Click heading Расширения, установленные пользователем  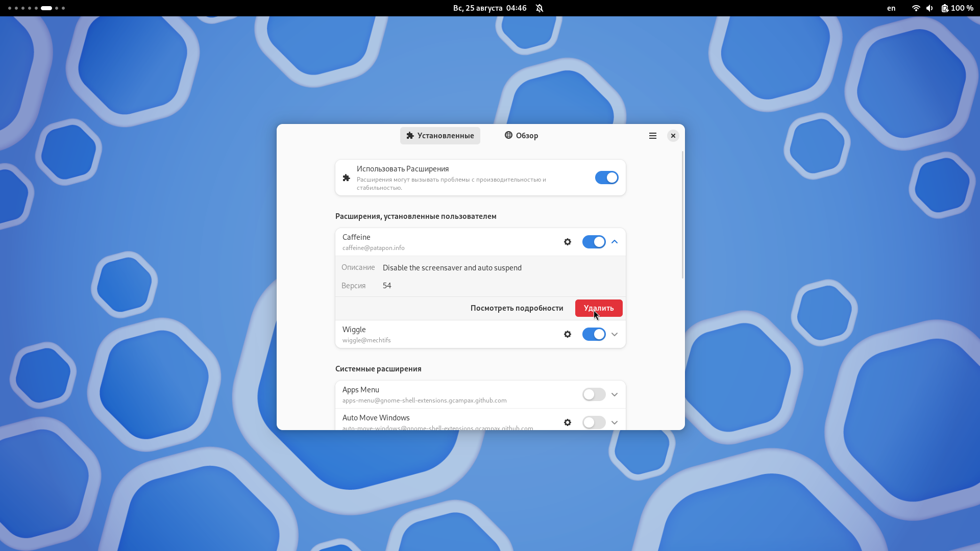(x=416, y=216)
